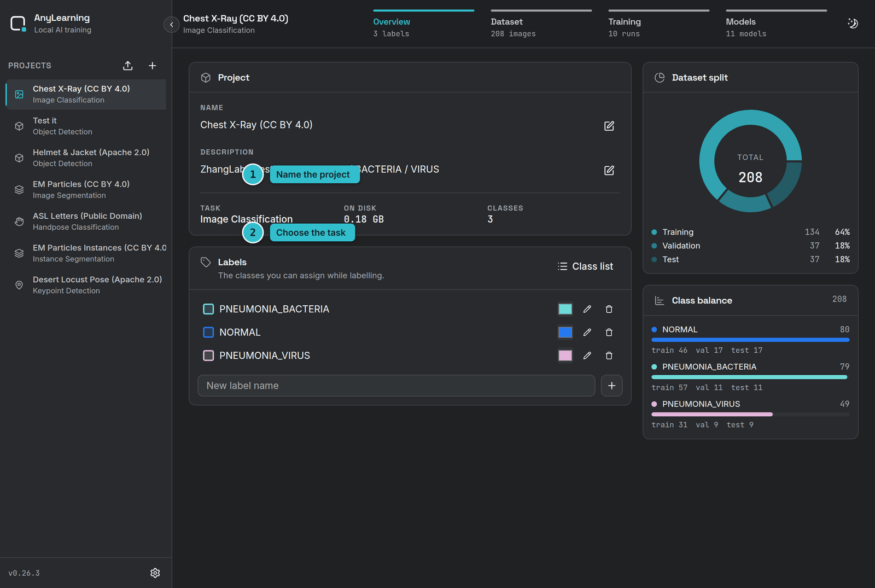Image resolution: width=875 pixels, height=588 pixels.
Task: Add a new project with plus icon
Action: (x=153, y=66)
